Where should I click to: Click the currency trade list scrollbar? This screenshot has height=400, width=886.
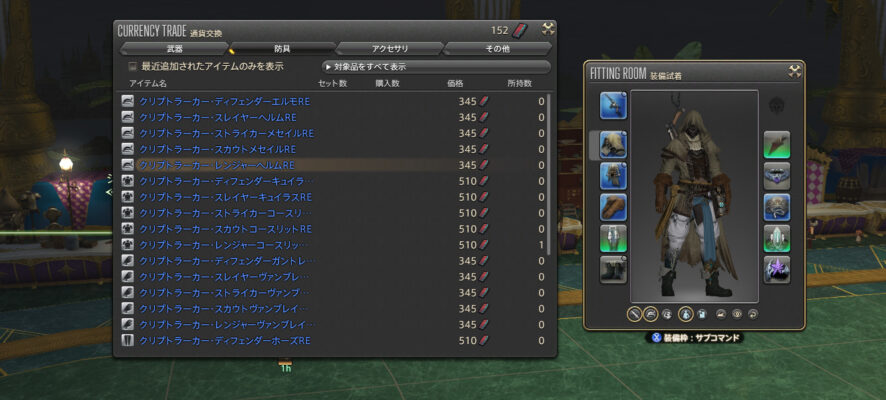coord(550,220)
